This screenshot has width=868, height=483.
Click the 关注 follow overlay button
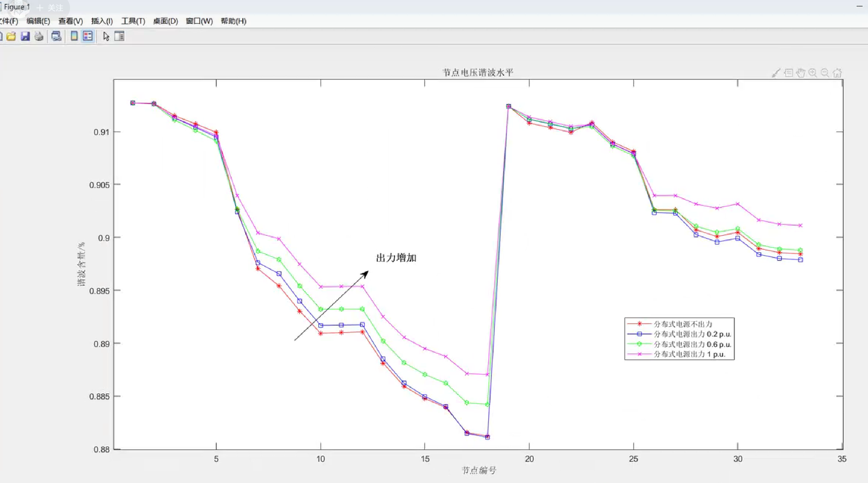(51, 8)
